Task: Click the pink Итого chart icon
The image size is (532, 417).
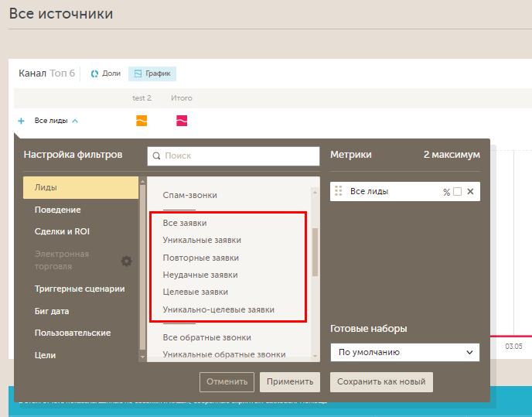Action: pos(182,121)
